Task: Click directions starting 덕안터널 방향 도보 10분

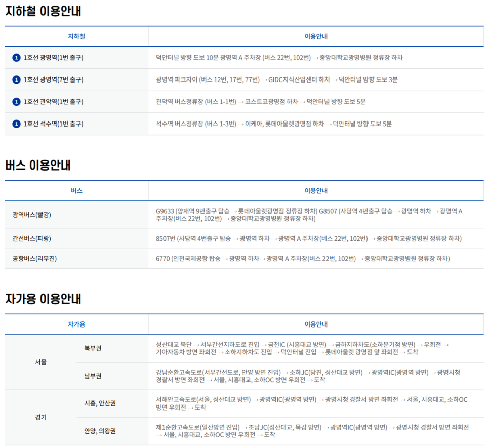Action: click(279, 58)
